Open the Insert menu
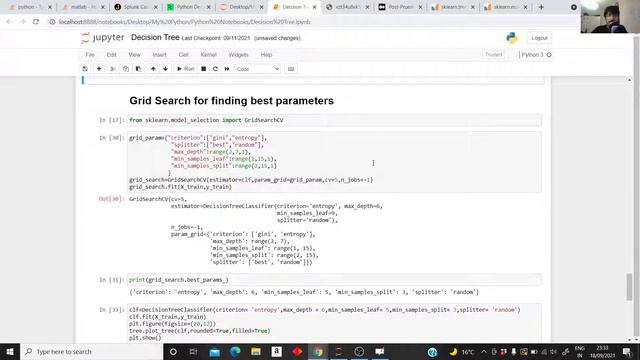640x360 pixels. (x=160, y=55)
